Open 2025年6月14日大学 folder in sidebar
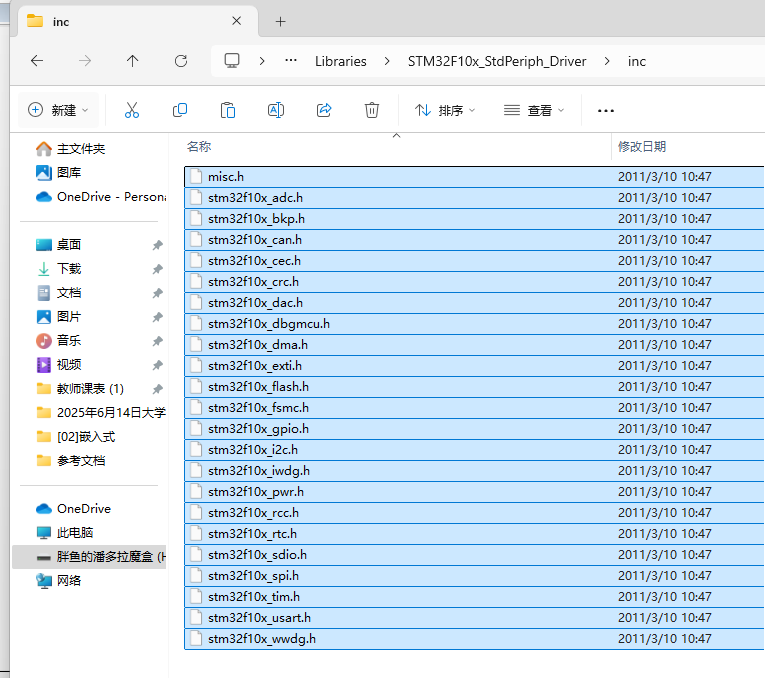 [101, 413]
